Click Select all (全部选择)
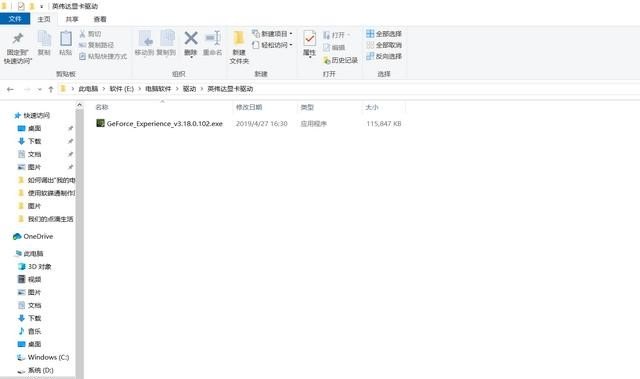The width and height of the screenshot is (640, 379). (x=384, y=33)
